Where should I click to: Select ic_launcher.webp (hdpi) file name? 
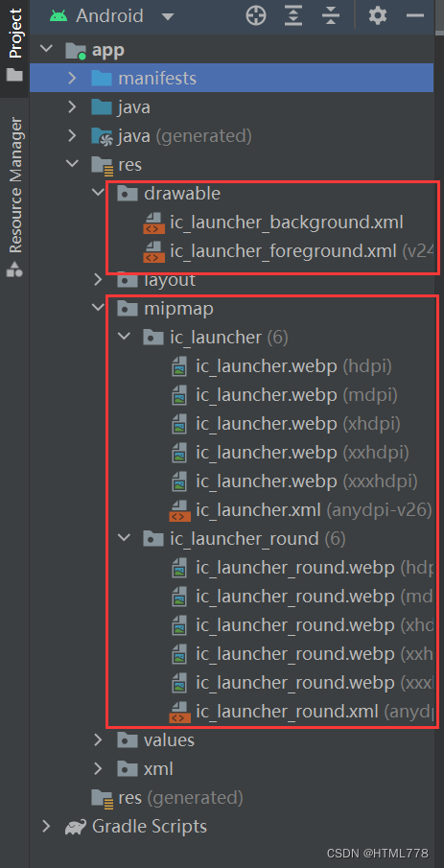coord(267,366)
